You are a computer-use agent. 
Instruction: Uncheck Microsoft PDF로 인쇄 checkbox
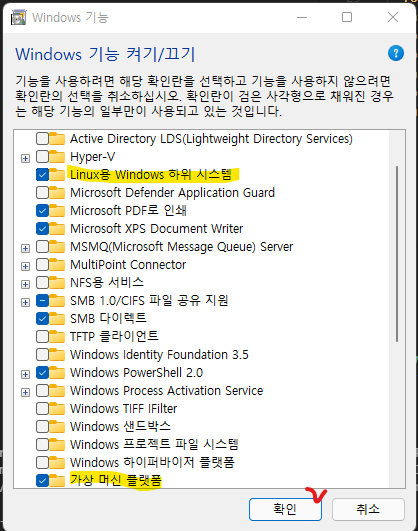tap(42, 211)
